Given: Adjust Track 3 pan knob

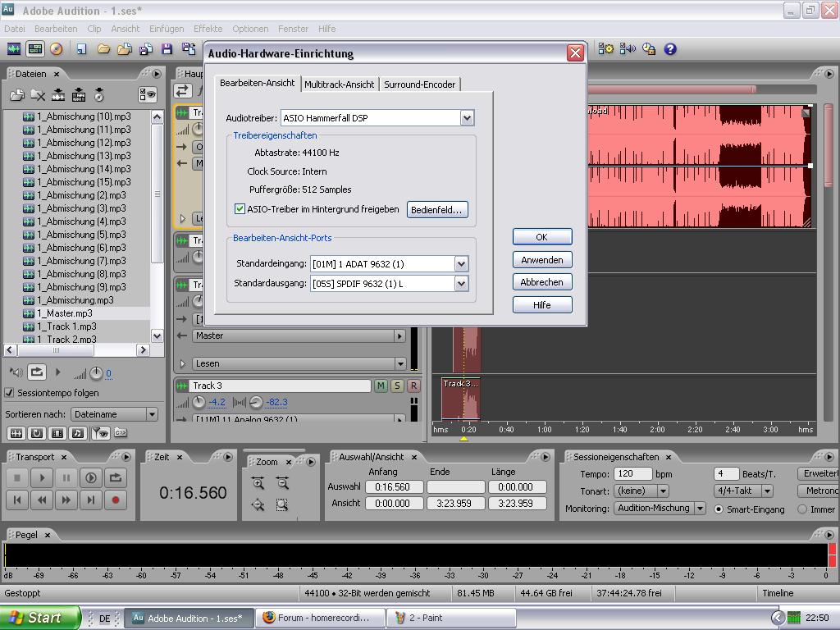Looking at the screenshot, I should click(257, 402).
